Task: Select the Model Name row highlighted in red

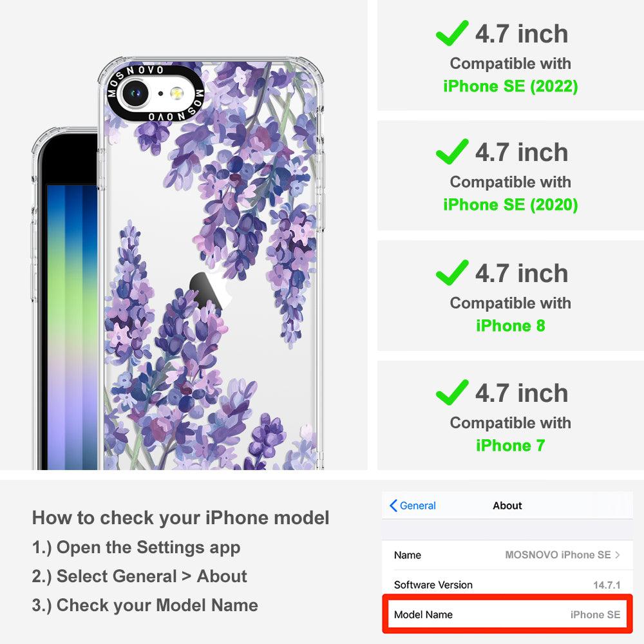Action: coord(507,614)
